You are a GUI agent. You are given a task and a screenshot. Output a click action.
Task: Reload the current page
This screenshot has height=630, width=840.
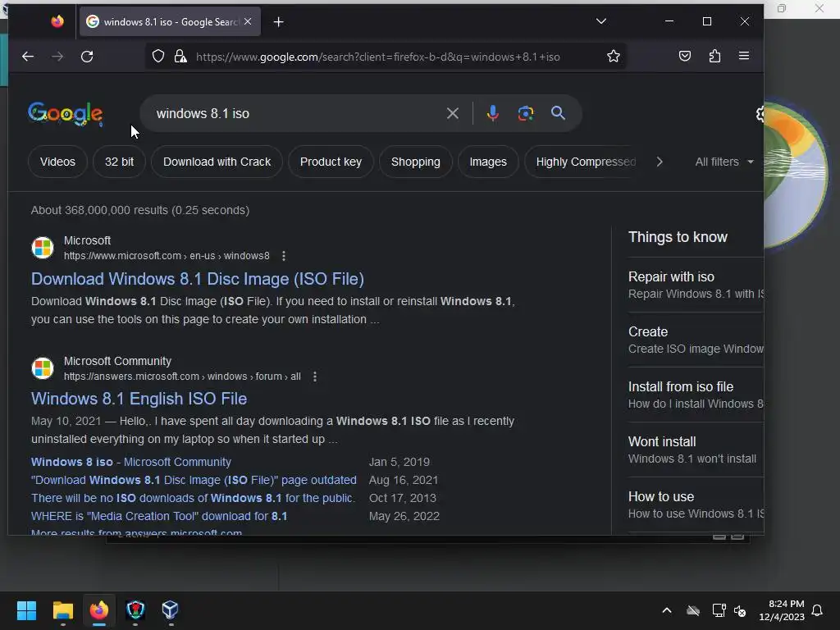[87, 57]
